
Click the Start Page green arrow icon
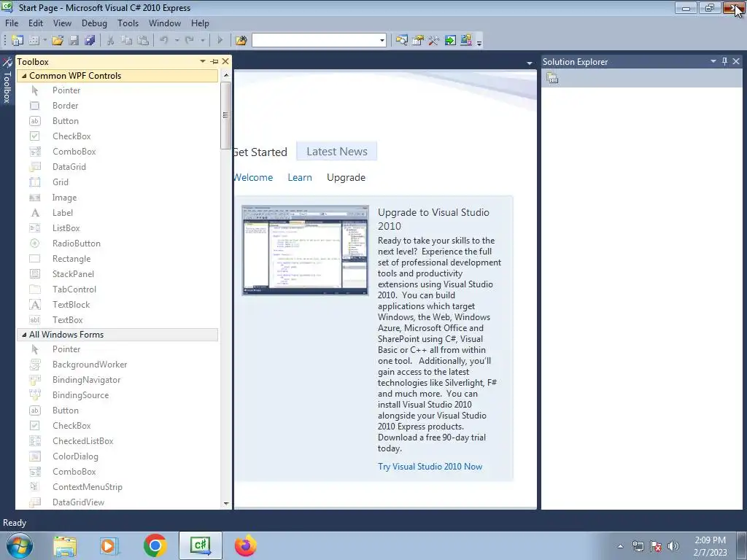pyautogui.click(x=450, y=41)
